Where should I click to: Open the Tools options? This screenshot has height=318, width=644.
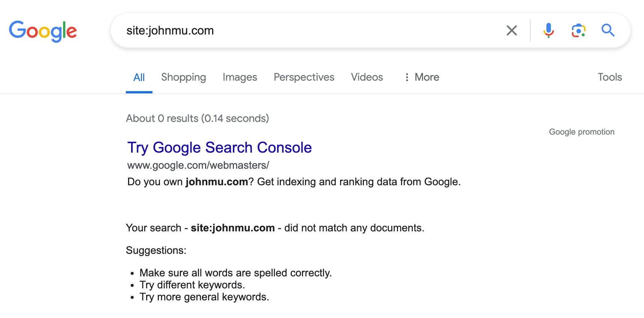point(610,77)
